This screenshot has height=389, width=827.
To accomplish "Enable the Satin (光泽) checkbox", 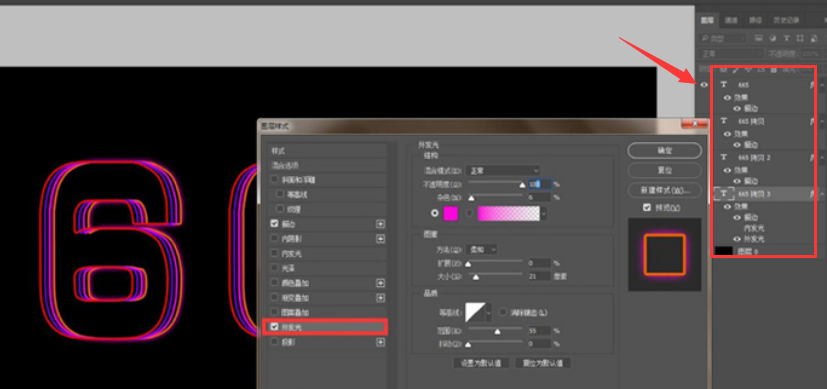I will [x=274, y=268].
